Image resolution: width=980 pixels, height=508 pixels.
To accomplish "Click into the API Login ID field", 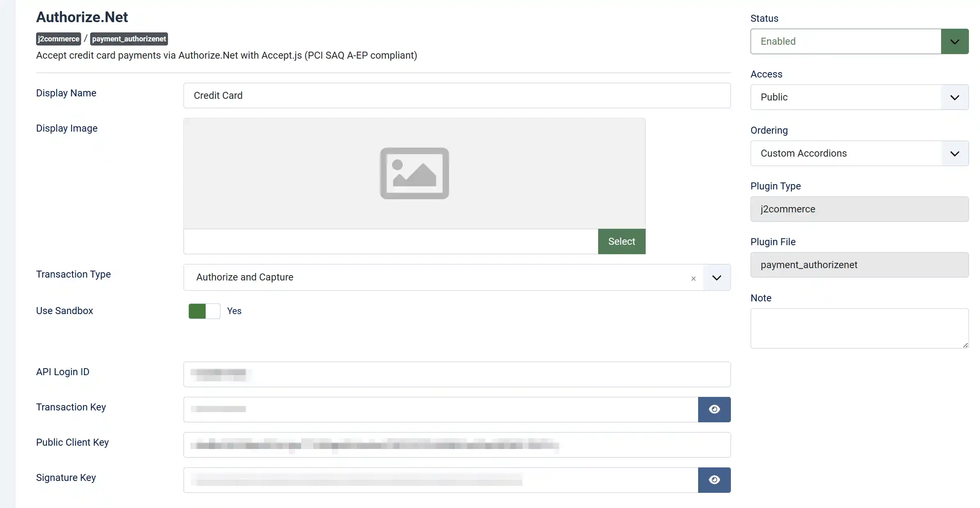I will point(457,374).
